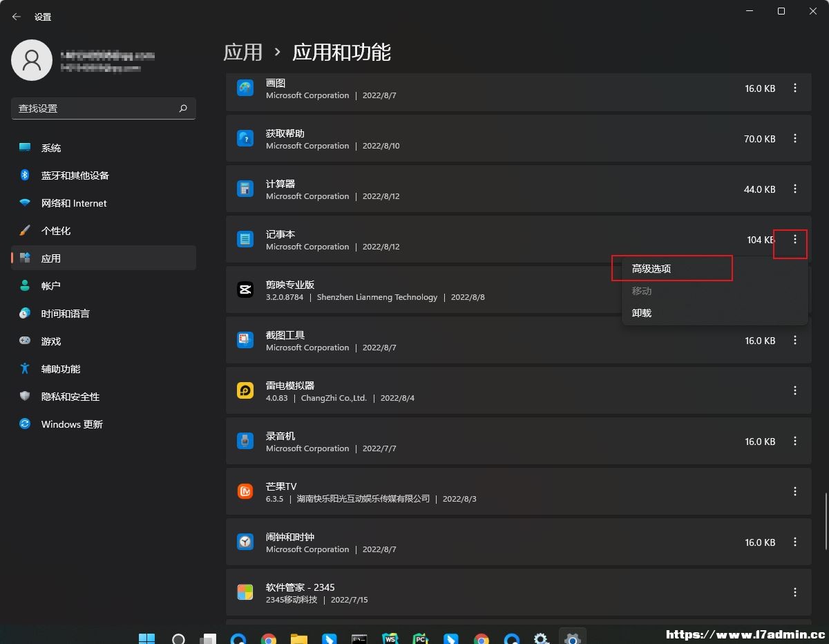Screen dimensions: 829x644
Task: Choose 高级选项 from the context menu
Action: (715, 269)
